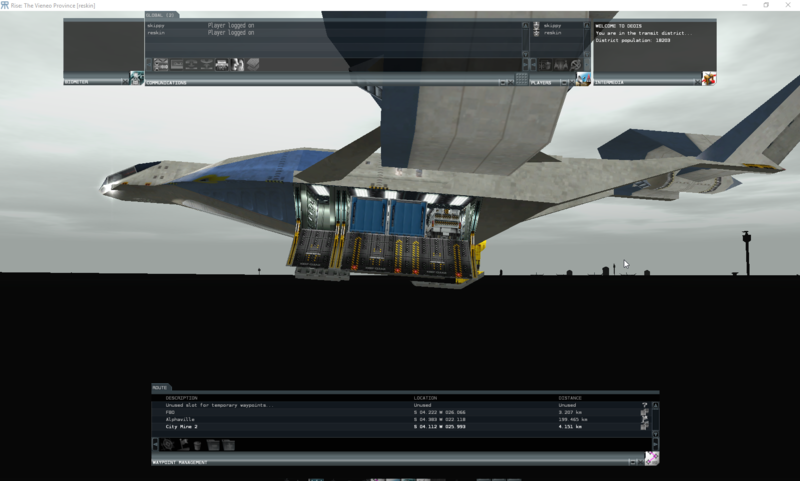Viewport: 800px width, 481px height.
Task: Click the Rise app icon in title bar
Action: tap(5, 5)
